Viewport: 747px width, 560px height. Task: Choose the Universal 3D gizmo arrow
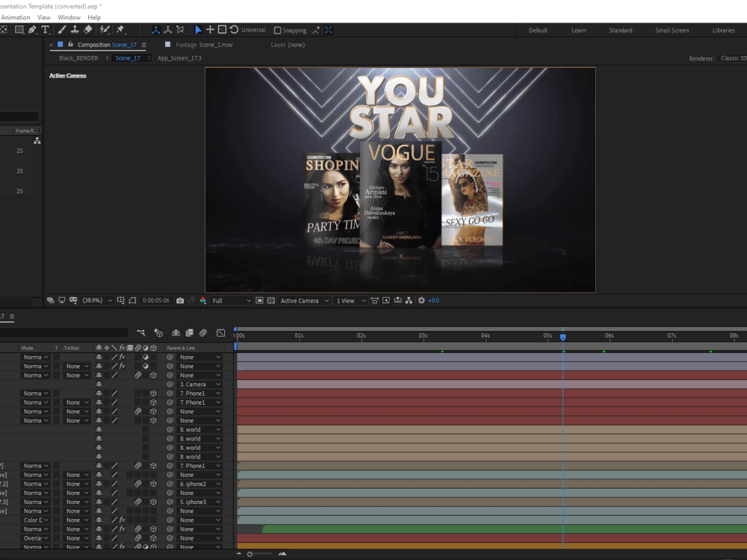pos(199,30)
